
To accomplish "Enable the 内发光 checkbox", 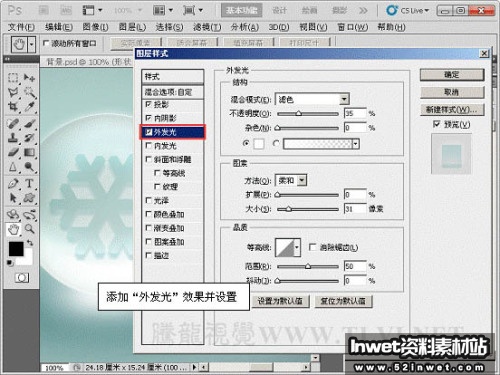I will pyautogui.click(x=149, y=146).
